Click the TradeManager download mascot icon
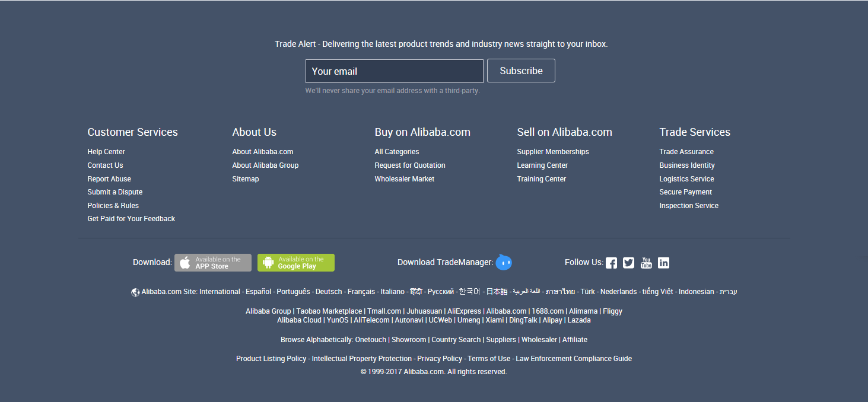The image size is (868, 402). (x=504, y=262)
